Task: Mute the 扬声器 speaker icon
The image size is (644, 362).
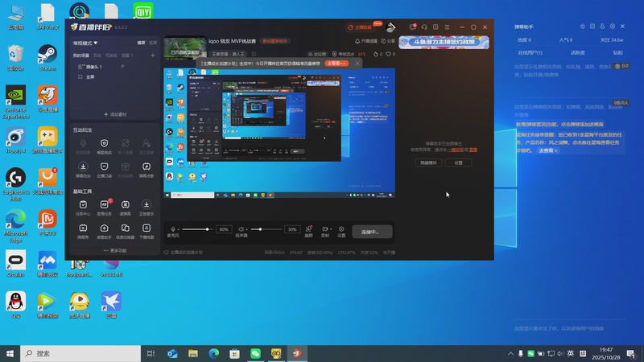Action: 241,229
